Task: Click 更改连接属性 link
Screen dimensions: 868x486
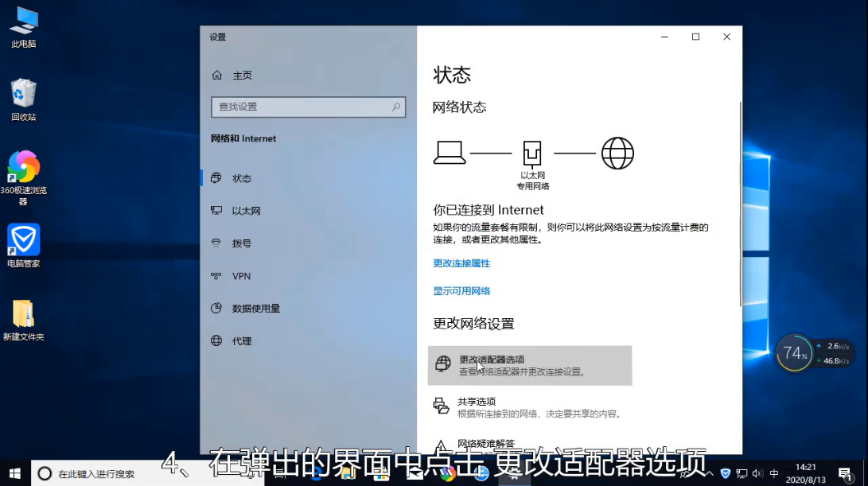Action: pos(461,263)
